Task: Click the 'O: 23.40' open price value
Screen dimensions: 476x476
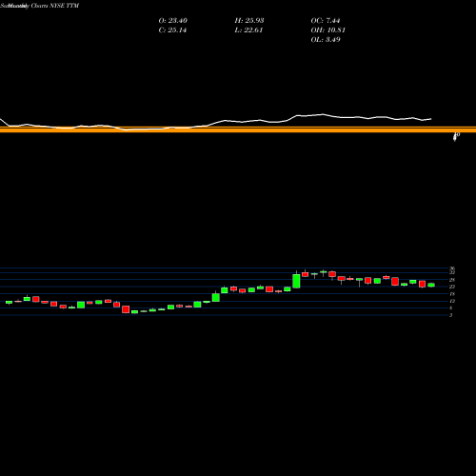Action: (172, 21)
